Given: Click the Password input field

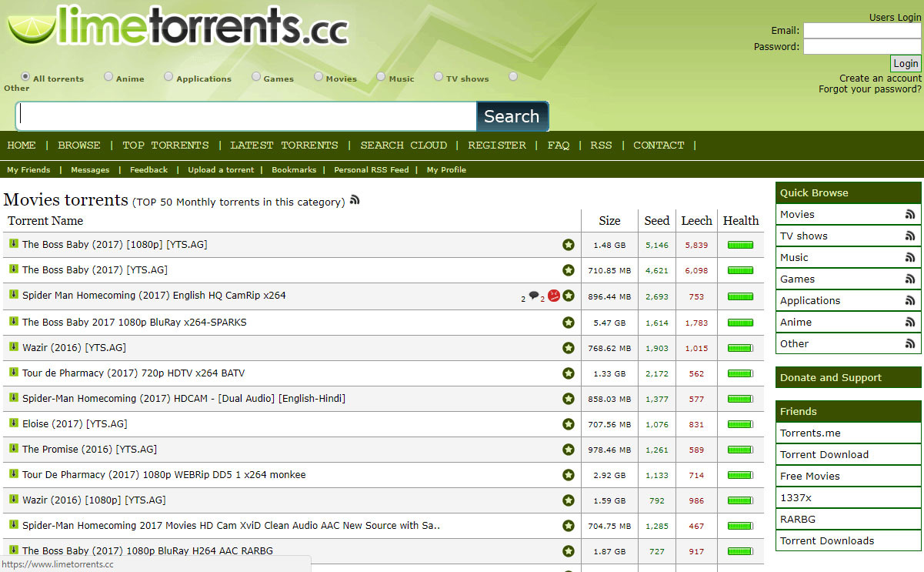Looking at the screenshot, I should (x=862, y=47).
